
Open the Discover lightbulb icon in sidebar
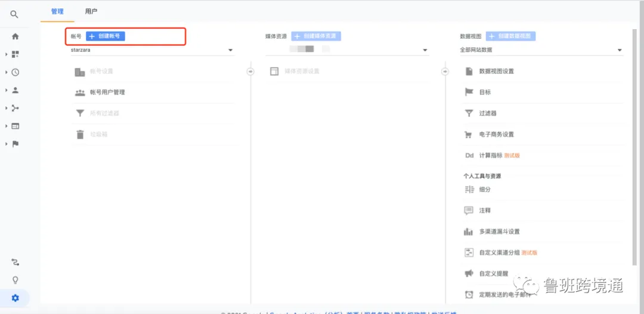(x=15, y=280)
